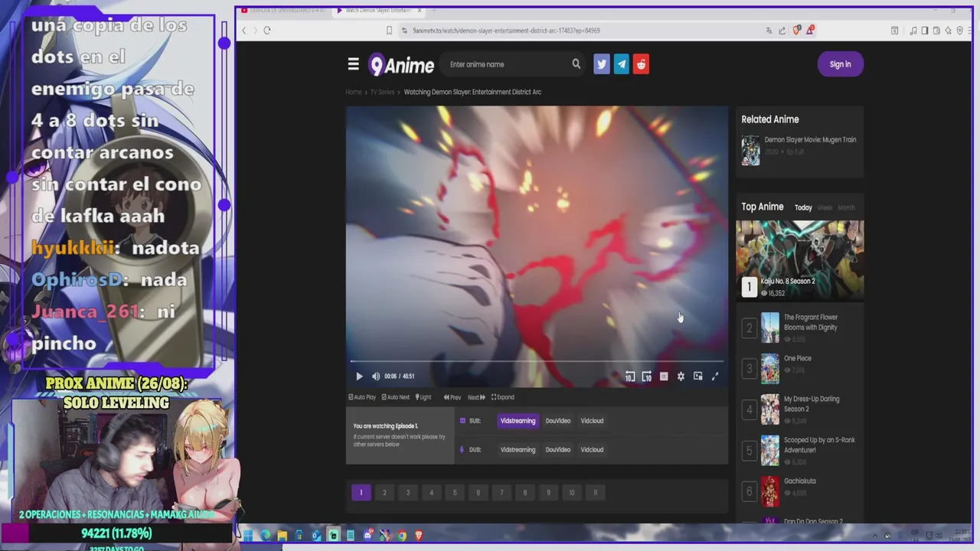Open Brave Rewards triangle icon
This screenshot has width=980, height=551.
pyautogui.click(x=810, y=31)
